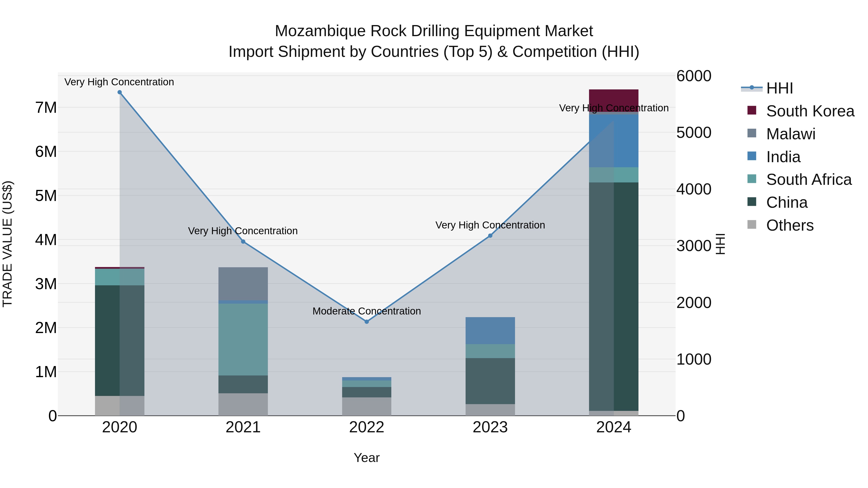Click the China segment in 2020 bar
This screenshot has height=488, width=868.
[x=120, y=341]
